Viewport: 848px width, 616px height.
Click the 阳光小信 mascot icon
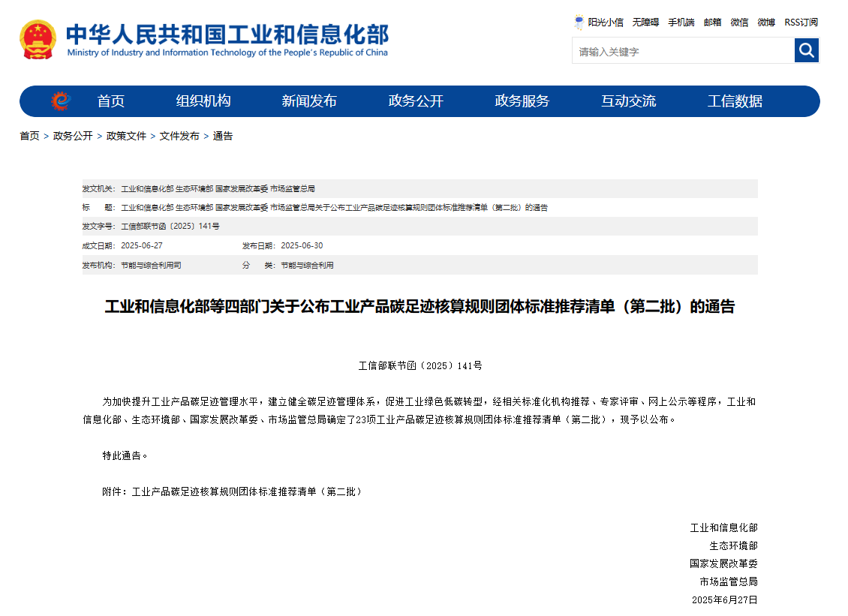[579, 23]
